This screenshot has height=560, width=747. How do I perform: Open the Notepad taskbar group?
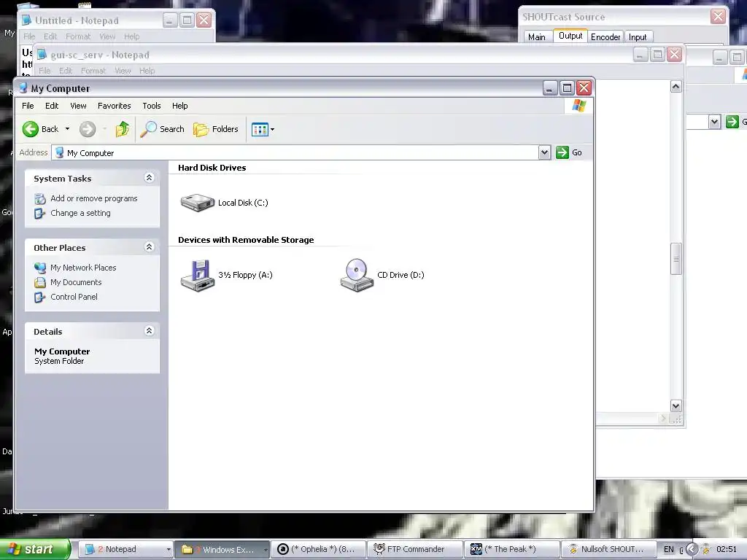[126, 549]
